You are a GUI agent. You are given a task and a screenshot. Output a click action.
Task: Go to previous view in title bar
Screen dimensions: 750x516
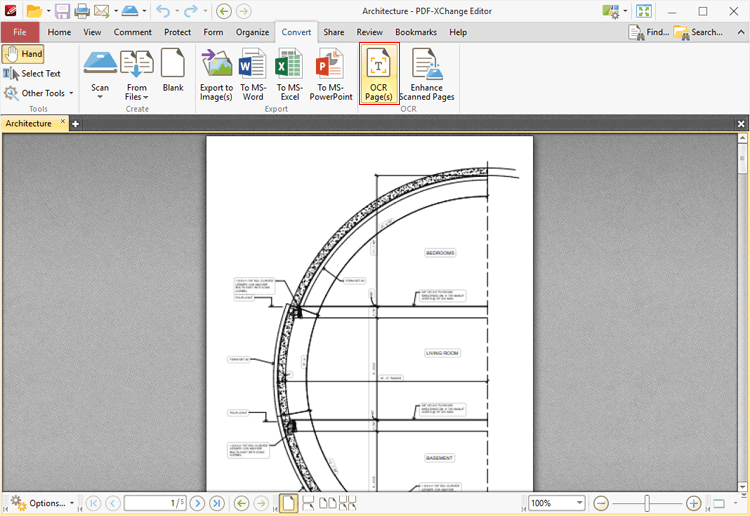coord(224,11)
